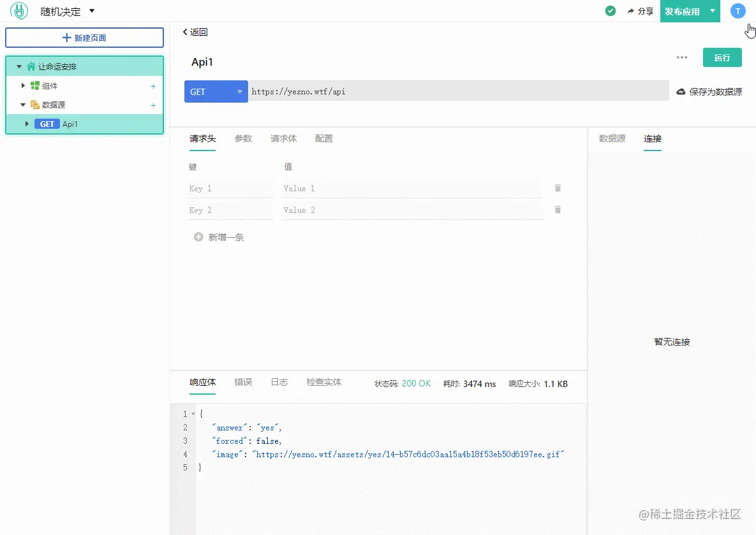Click the 3474 ms elapsed time
The image size is (756, 535).
tap(480, 384)
